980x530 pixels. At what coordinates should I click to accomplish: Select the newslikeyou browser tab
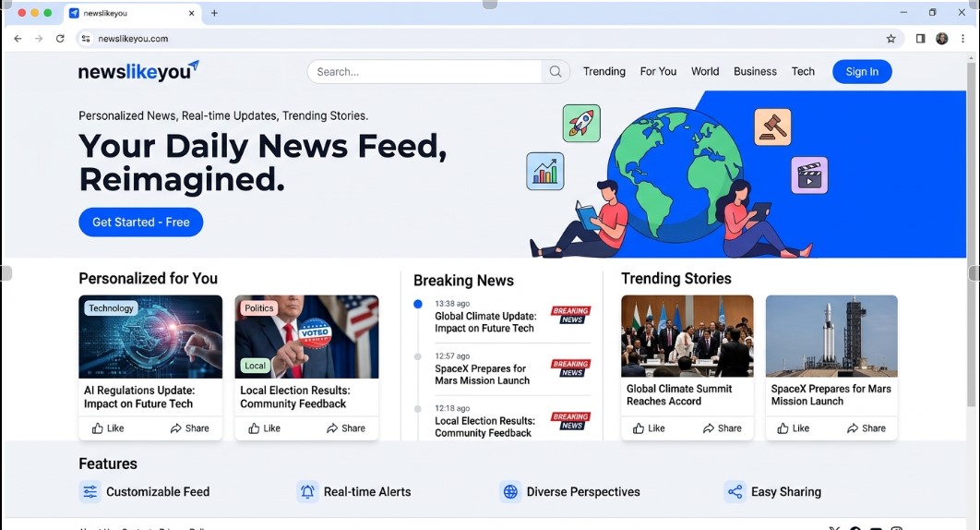click(133, 13)
